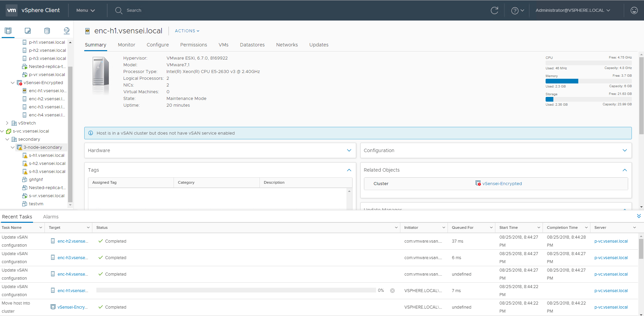Open Hosts and Clusters inventory view icon

pyautogui.click(x=8, y=31)
